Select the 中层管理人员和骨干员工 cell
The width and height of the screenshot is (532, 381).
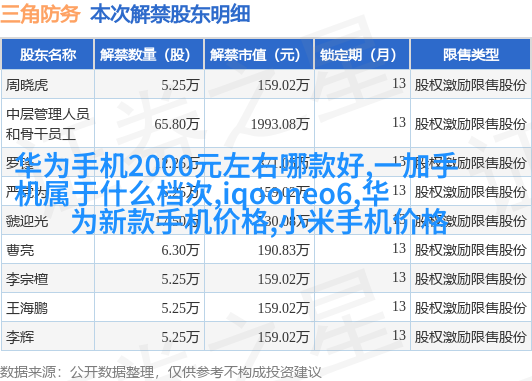[x=48, y=124]
